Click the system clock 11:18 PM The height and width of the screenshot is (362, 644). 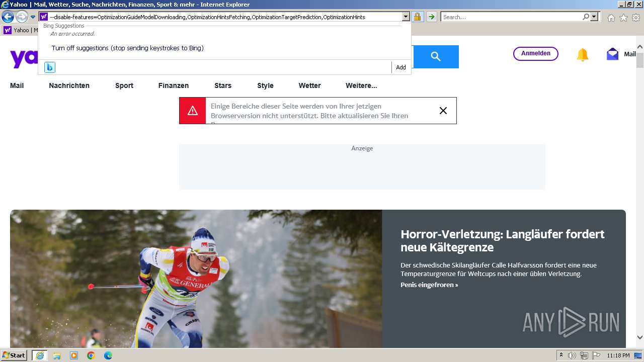pyautogui.click(x=618, y=355)
